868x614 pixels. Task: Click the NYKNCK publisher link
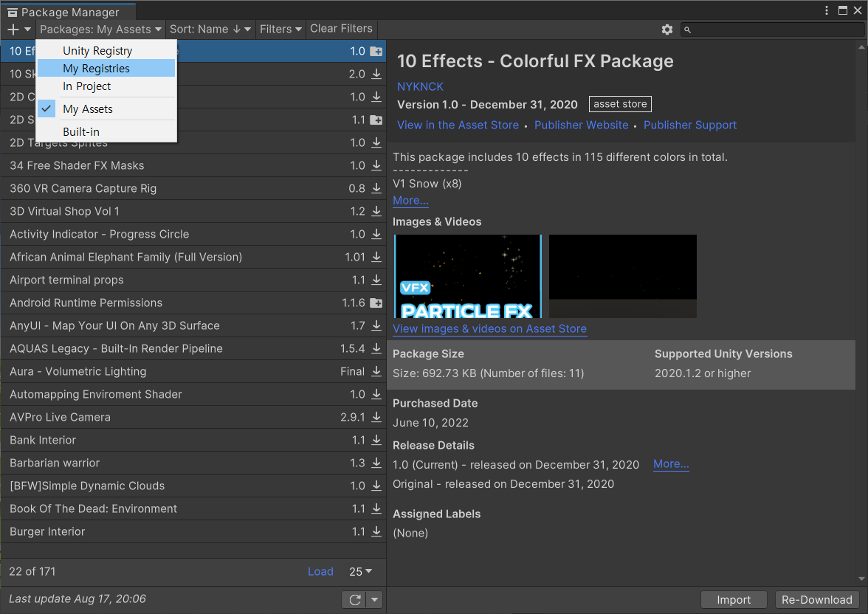(420, 86)
